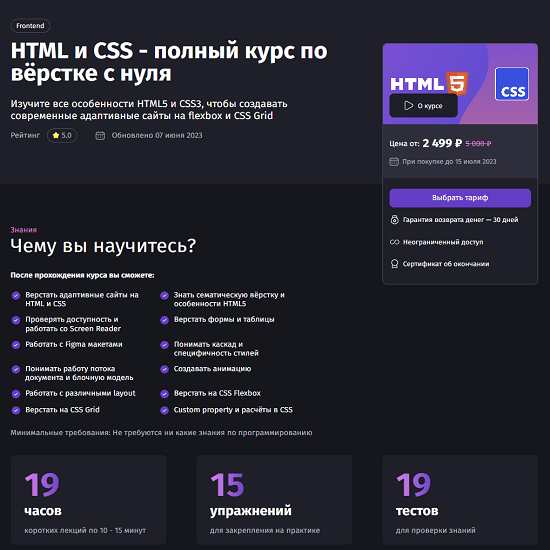550x550 pixels.
Task: Click 'Создавать анимацию' item text
Action: click(x=212, y=369)
